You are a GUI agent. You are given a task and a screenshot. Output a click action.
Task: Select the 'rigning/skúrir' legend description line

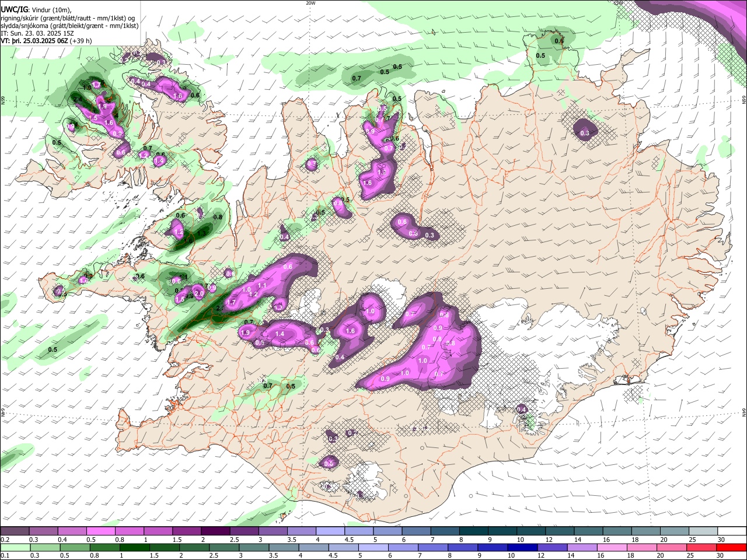point(68,18)
